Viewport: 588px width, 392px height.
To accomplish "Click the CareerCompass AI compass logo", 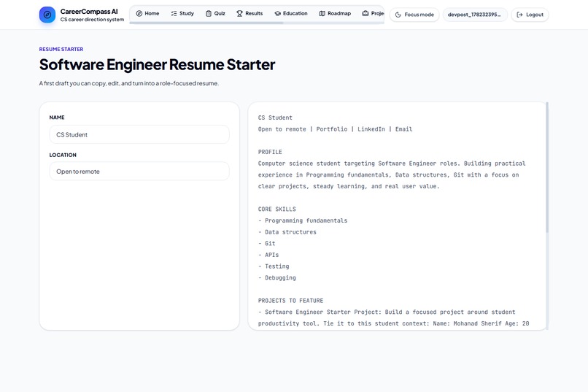I will [x=47, y=15].
